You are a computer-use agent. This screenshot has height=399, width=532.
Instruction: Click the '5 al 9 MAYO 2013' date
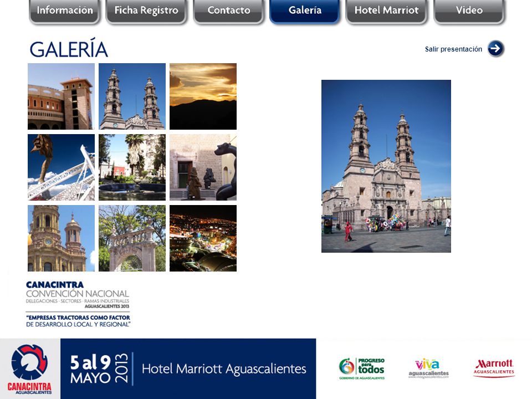99,369
